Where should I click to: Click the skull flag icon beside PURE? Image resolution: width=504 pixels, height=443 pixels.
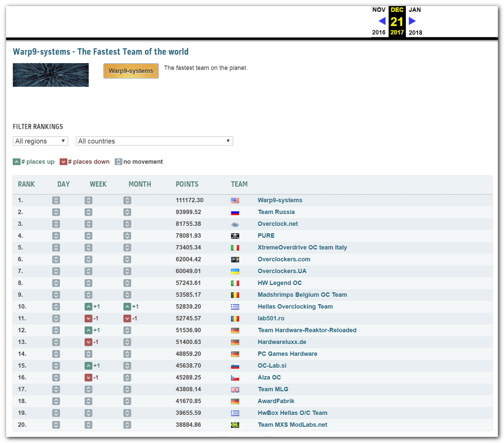point(235,236)
